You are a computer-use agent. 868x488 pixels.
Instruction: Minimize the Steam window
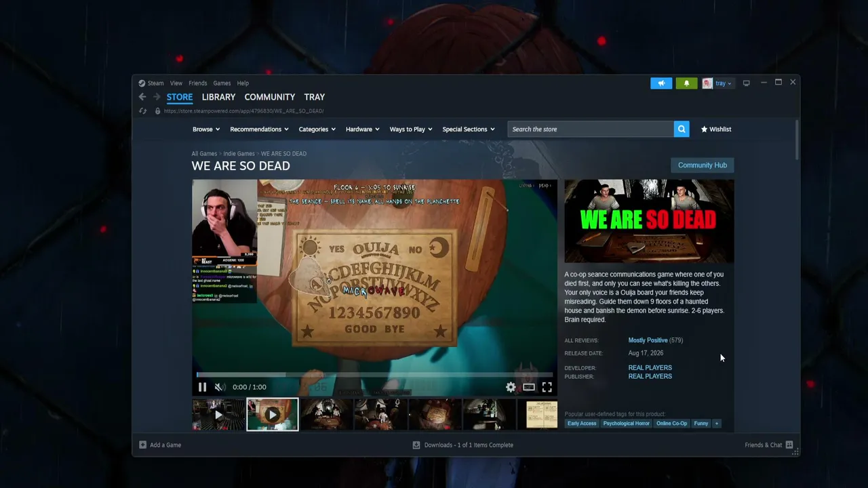tap(764, 83)
